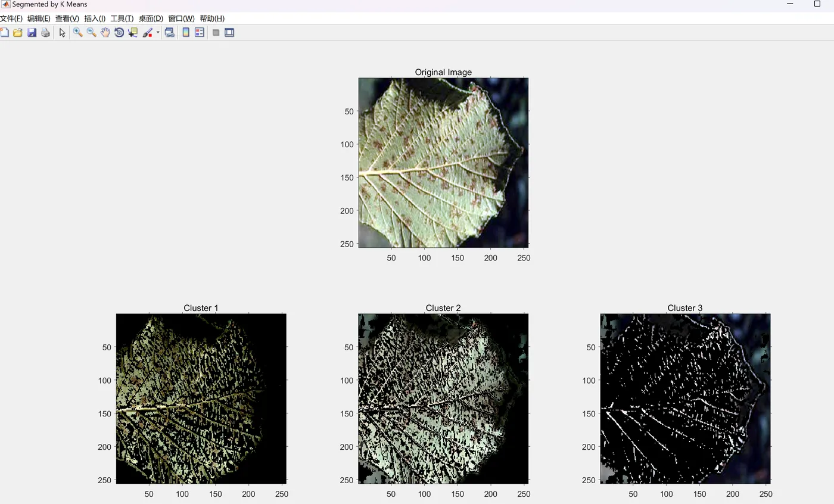Open the 编辑(E) menu
The width and height of the screenshot is (834, 504).
pyautogui.click(x=39, y=18)
